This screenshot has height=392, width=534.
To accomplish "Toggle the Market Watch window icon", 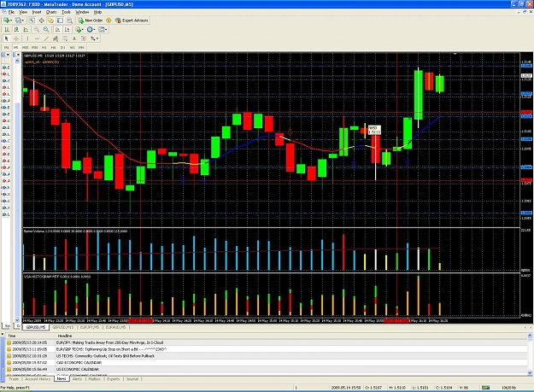I will point(32,20).
